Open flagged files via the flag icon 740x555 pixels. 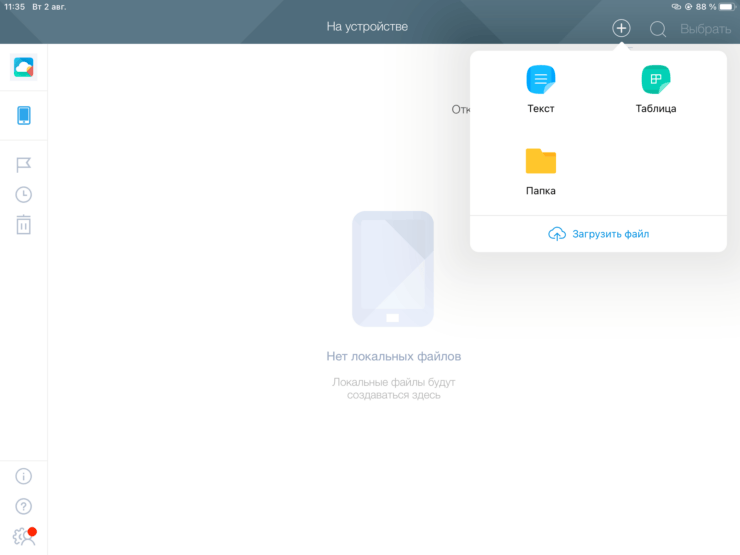pos(23,165)
